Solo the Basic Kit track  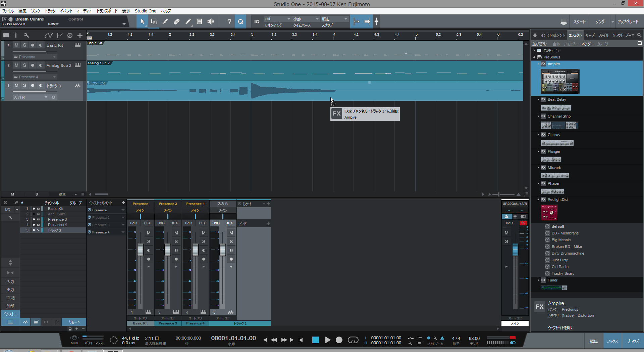(x=24, y=45)
